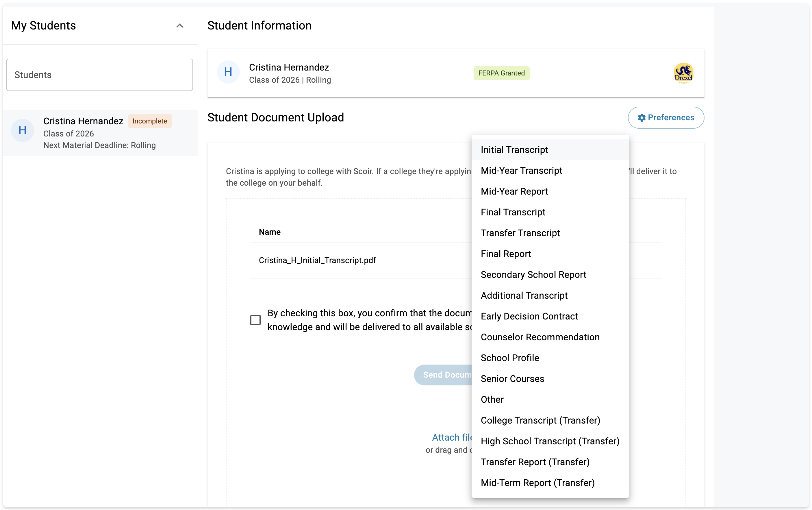Check the document confirmation checkbox
The height and width of the screenshot is (510, 812).
pyautogui.click(x=255, y=320)
